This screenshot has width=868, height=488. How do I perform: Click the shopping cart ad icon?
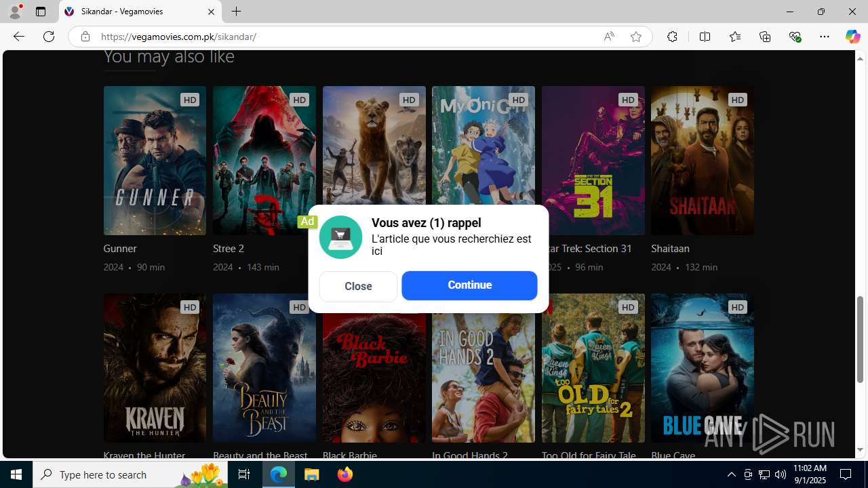pos(340,237)
